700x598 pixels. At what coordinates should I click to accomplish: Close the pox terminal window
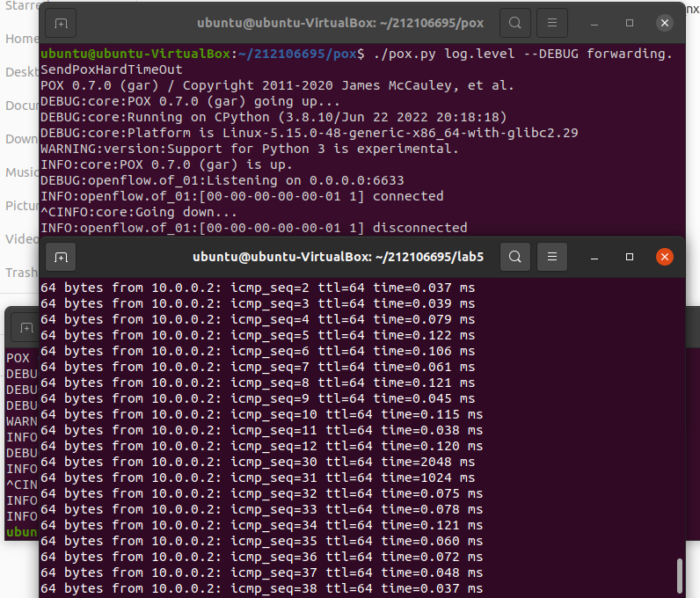665,23
